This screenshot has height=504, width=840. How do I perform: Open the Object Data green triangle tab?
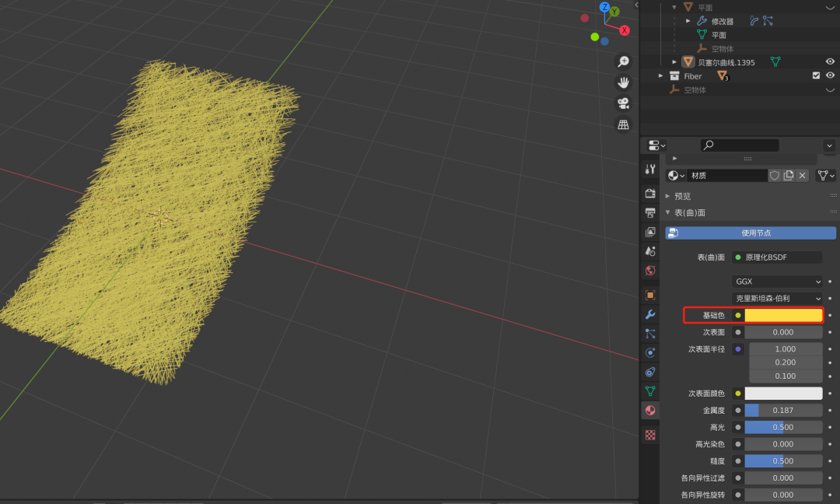[x=650, y=391]
